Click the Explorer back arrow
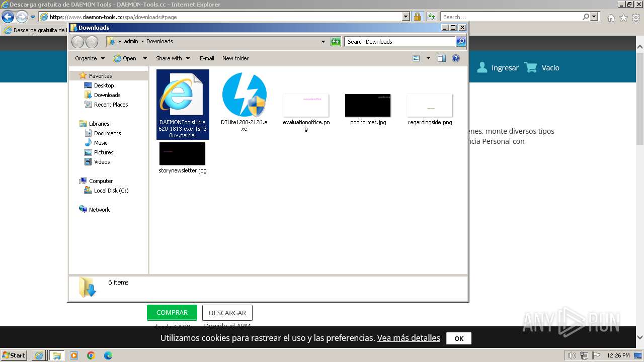 click(77, 42)
